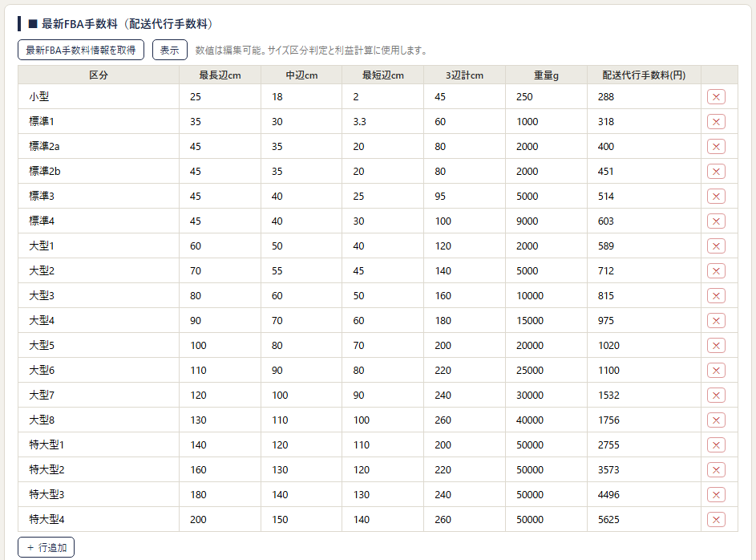Click the 中辺cm column header
This screenshot has height=560, width=756.
click(x=301, y=75)
